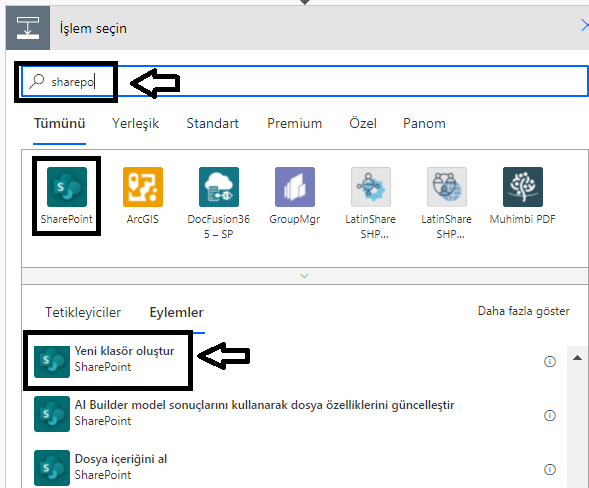Image resolution: width=589 pixels, height=488 pixels.
Task: Switch to the Eylemler tab
Action: [177, 312]
